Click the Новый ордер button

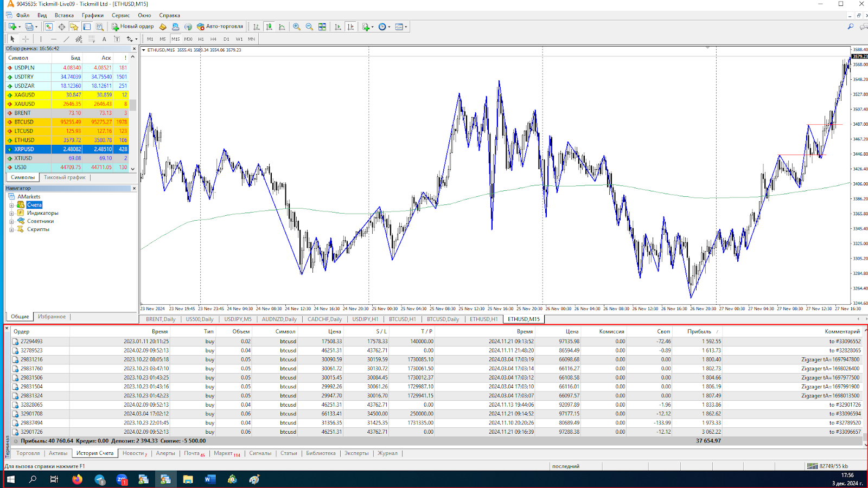[133, 27]
